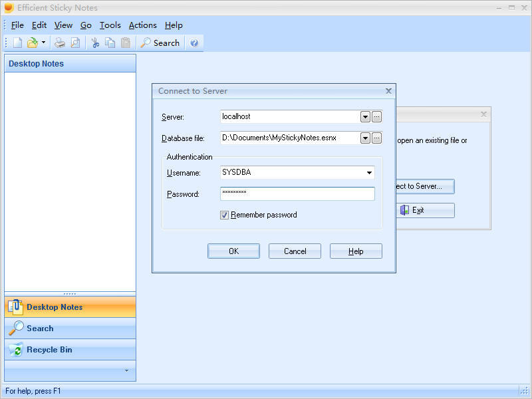Click the Cut scissors icon
The image size is (532, 399).
(95, 43)
